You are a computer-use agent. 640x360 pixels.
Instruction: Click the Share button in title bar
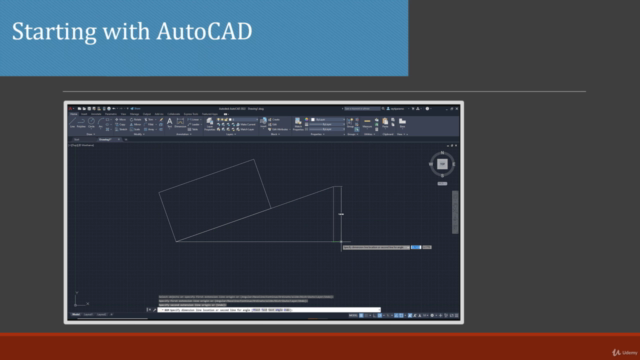click(x=136, y=109)
